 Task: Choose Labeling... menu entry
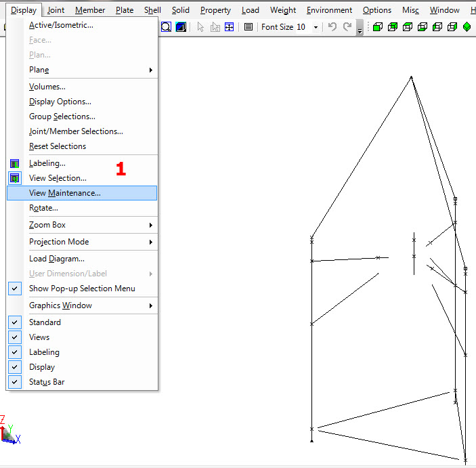point(82,163)
